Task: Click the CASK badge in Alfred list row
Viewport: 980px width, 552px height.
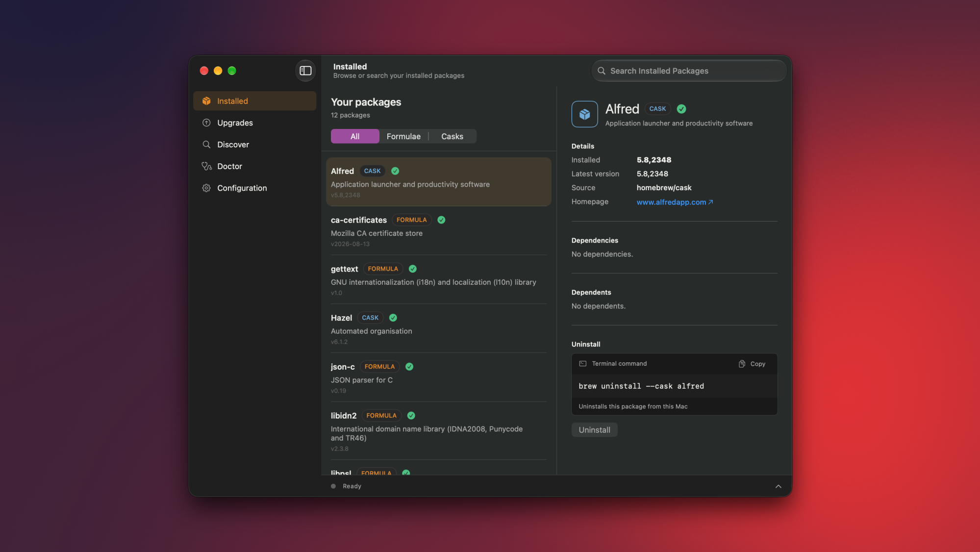Action: (372, 171)
